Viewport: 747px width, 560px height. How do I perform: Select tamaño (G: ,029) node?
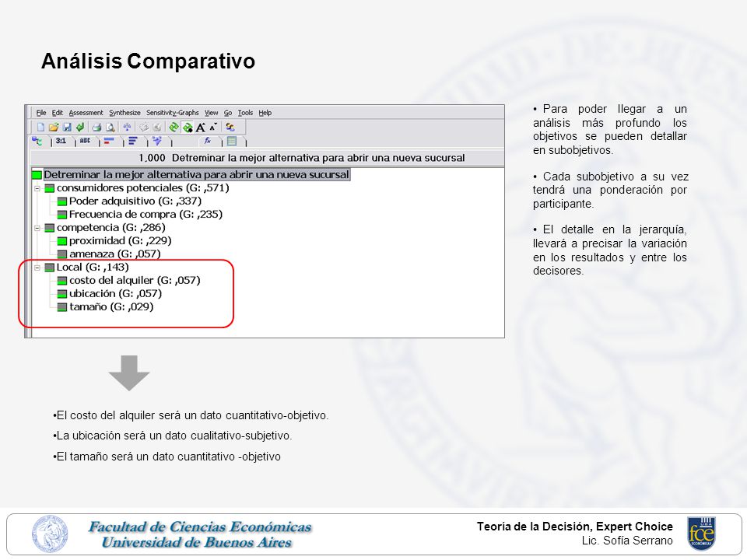coord(111,306)
